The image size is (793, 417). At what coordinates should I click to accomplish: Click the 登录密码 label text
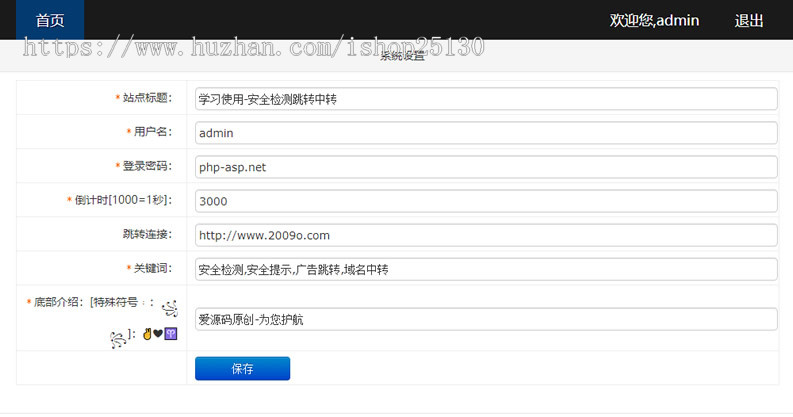click(147, 166)
